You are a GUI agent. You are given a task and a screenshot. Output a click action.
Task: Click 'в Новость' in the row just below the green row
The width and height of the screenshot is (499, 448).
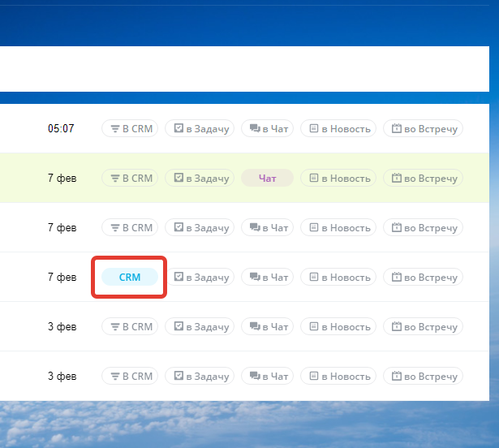(x=338, y=227)
